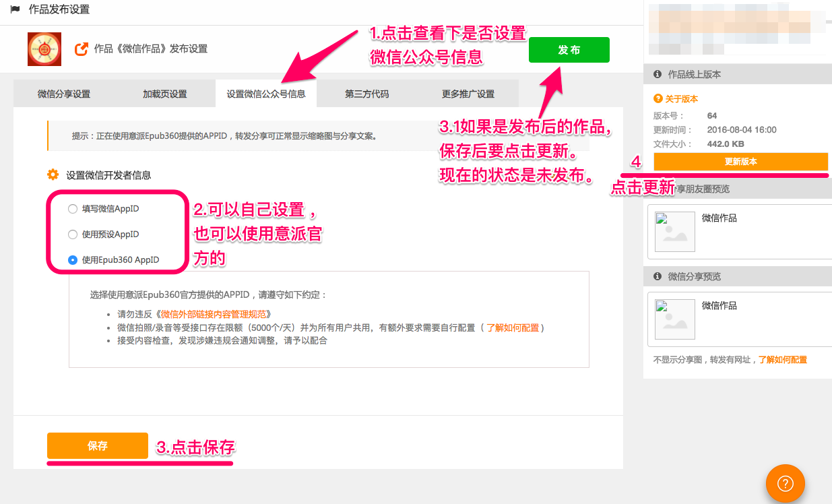The width and height of the screenshot is (832, 504).
Task: Click the orange share arrow icon
Action: tap(81, 49)
